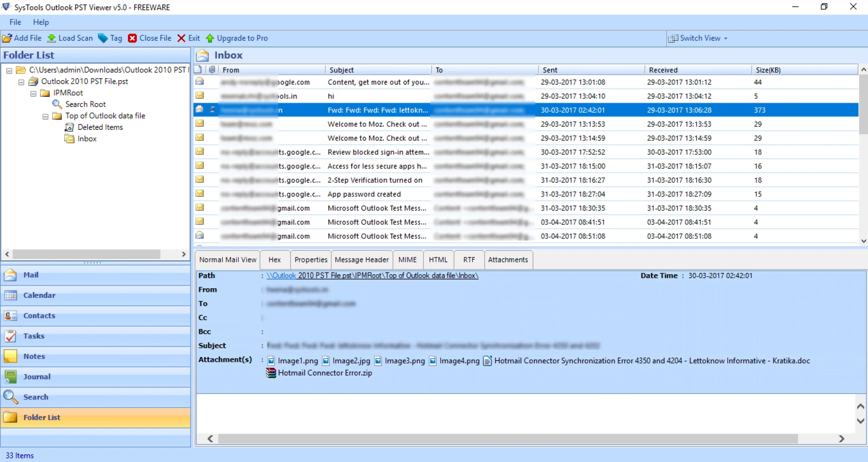Viewport: 868px width, 462px height.
Task: Collapse the Outlook 2010 PST File.pst node
Action: pyautogui.click(x=21, y=81)
